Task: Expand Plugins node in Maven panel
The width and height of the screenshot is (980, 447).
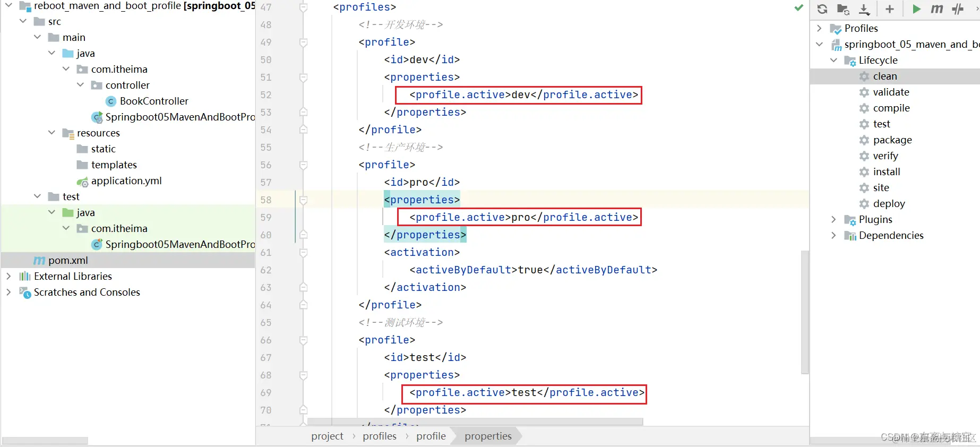Action: coord(833,219)
